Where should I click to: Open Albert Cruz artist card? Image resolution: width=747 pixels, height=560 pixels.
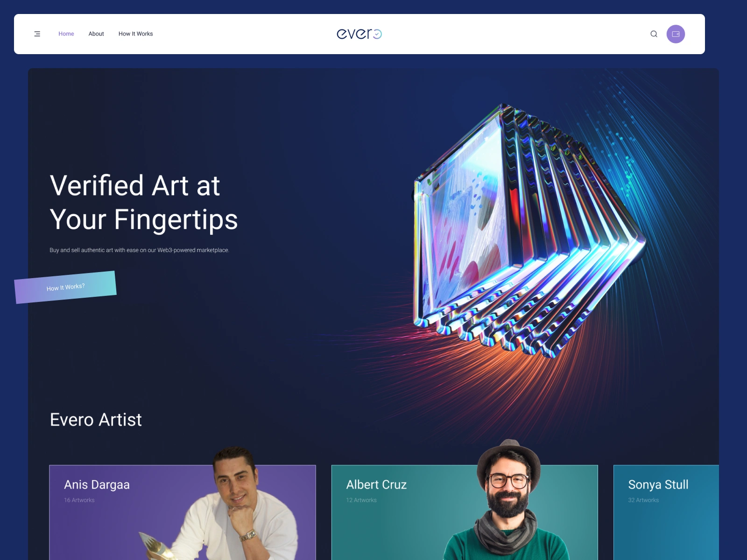point(465,512)
